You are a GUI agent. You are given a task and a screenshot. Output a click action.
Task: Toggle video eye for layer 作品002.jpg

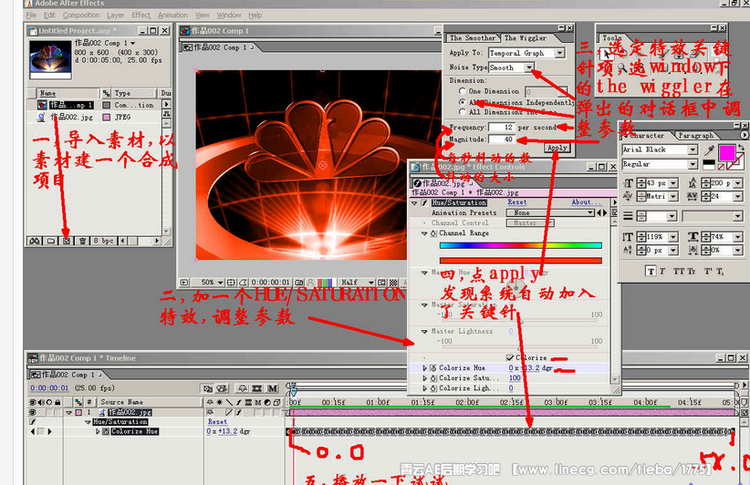(33, 412)
